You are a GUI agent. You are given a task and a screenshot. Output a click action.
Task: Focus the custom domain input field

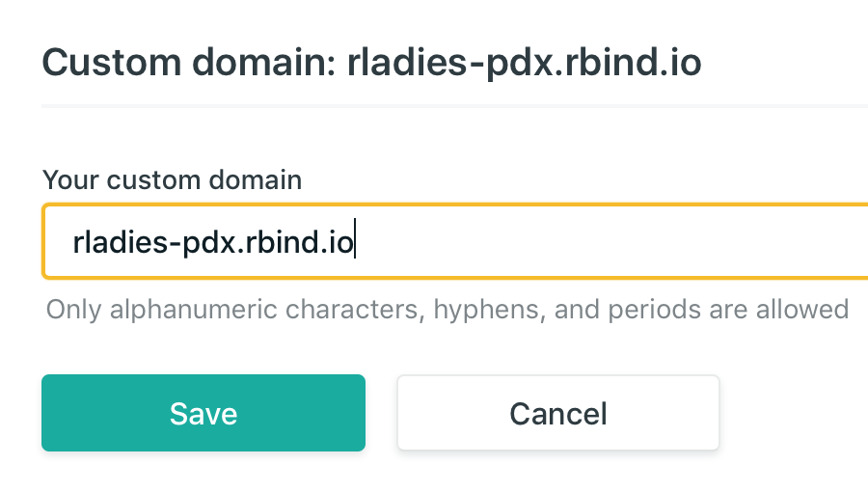click(x=455, y=241)
